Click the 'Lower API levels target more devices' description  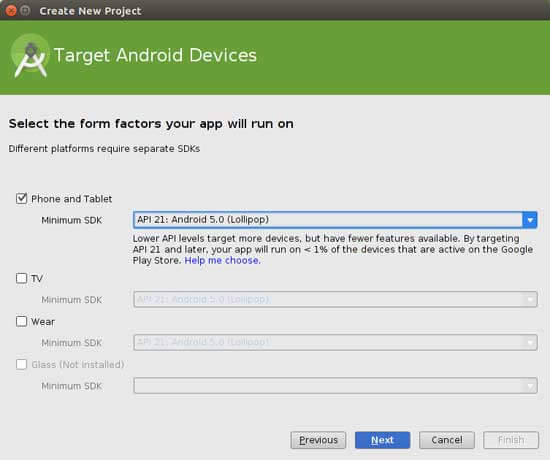[333, 249]
